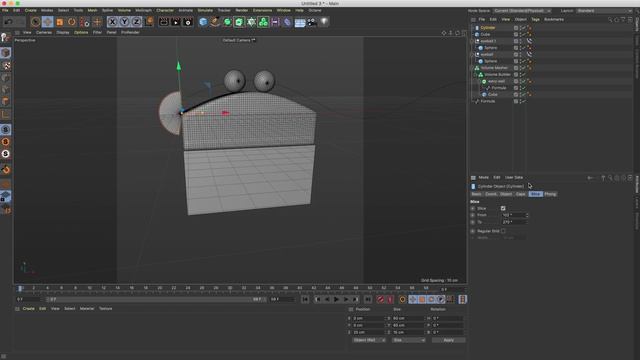640x360 pixels.
Task: Open the Workplane icon in left palette
Action: click(6, 196)
